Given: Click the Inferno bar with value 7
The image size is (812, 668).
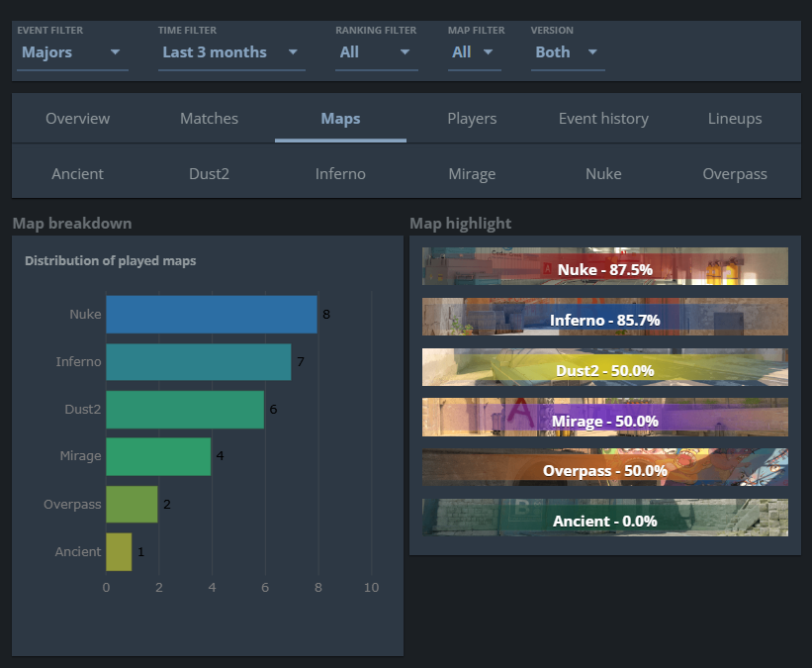Looking at the screenshot, I should 199,362.
